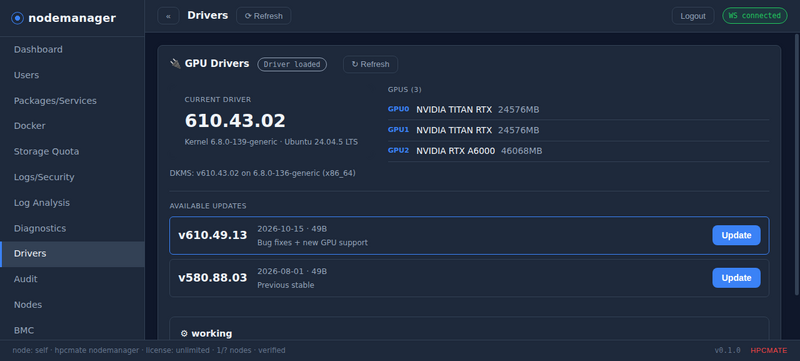
Task: Click the 46068MB memory value
Action: [x=521, y=151]
